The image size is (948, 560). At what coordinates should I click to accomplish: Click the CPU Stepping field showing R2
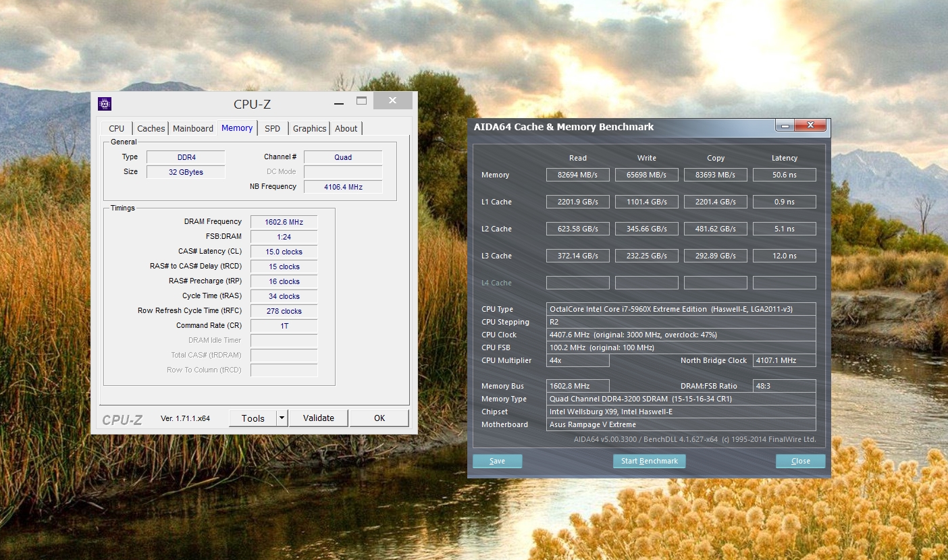click(681, 322)
